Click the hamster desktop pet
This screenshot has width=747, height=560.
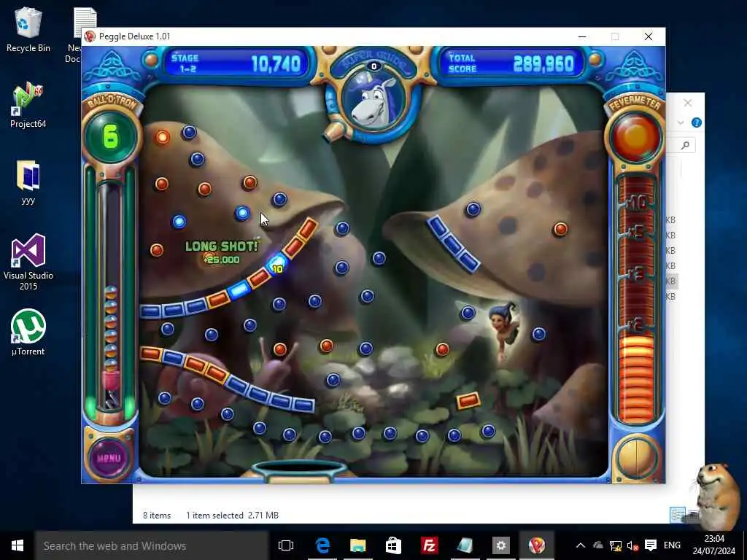[x=717, y=495]
